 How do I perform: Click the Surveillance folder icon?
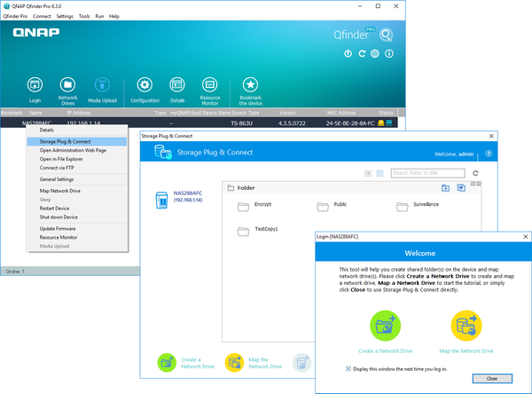402,207
